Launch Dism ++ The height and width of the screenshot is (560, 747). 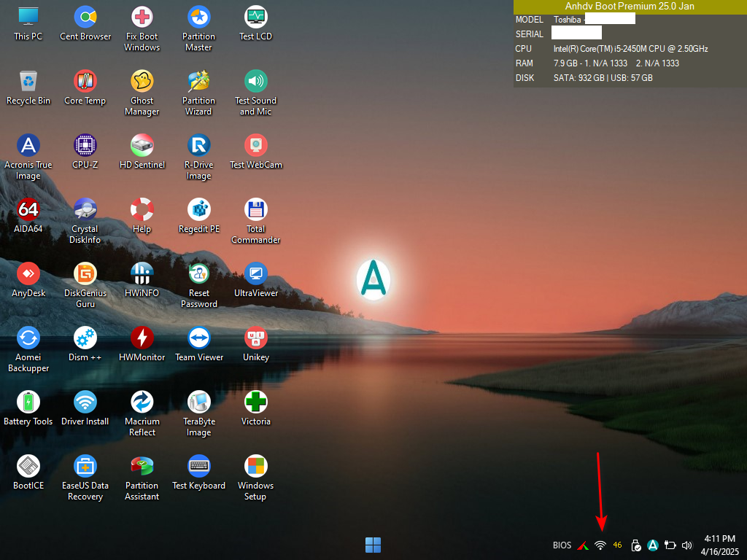(x=85, y=345)
